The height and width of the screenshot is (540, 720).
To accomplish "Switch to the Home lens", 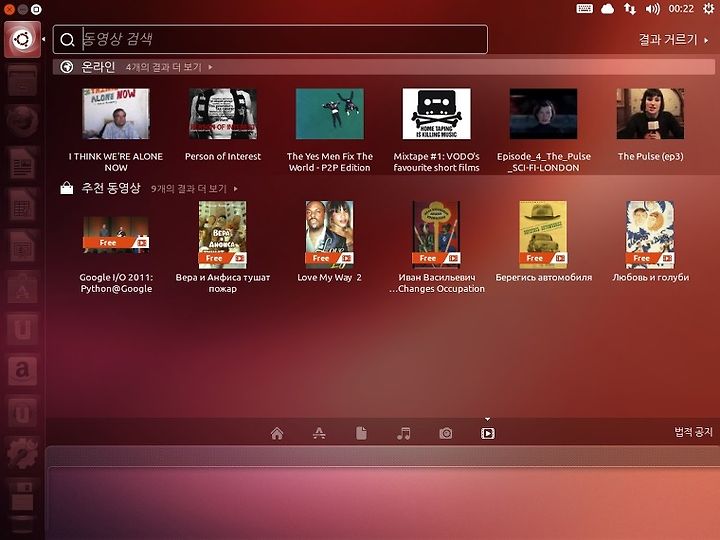I will point(277,433).
